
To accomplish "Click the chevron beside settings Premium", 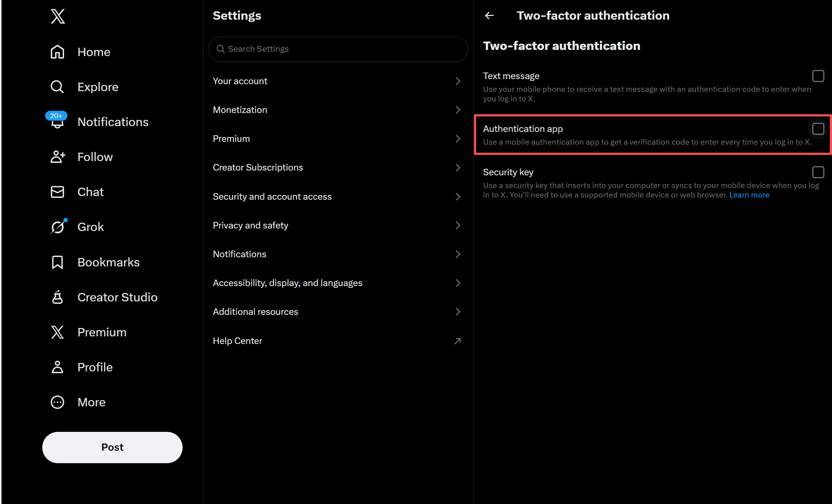I will point(458,138).
